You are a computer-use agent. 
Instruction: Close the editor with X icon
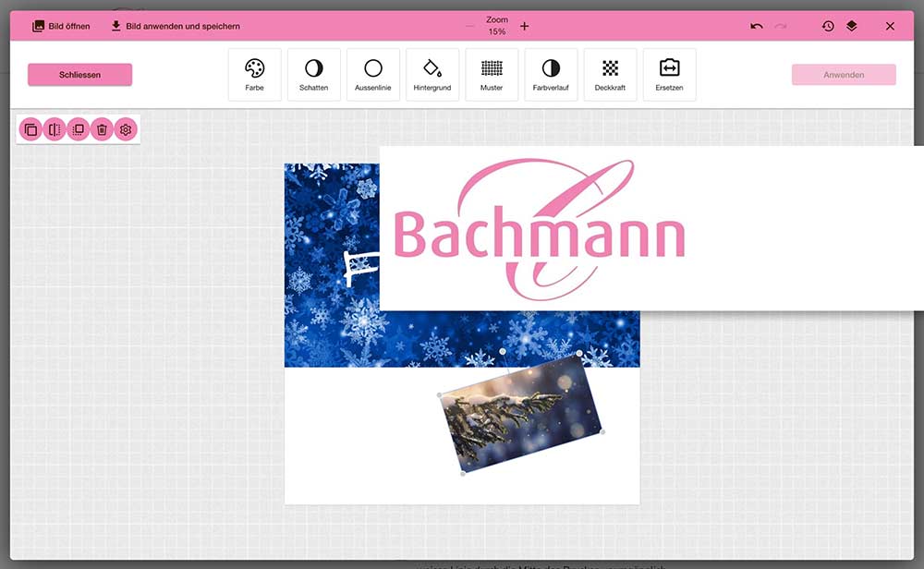pos(890,26)
